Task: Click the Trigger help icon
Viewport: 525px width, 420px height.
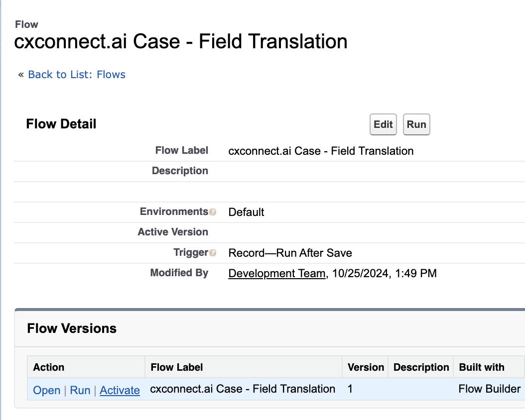Action: pos(213,253)
